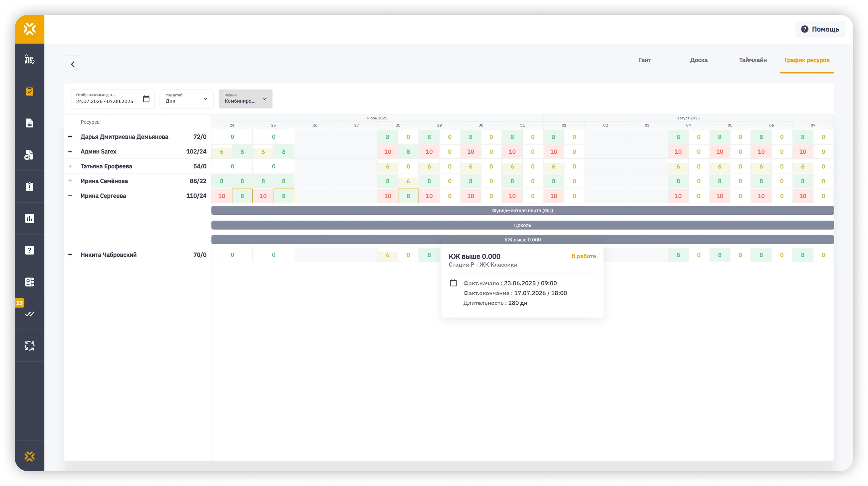Screen dimensions: 868x486
Task: Open the double checkmark icon with badge 13
Action: [x=29, y=314]
